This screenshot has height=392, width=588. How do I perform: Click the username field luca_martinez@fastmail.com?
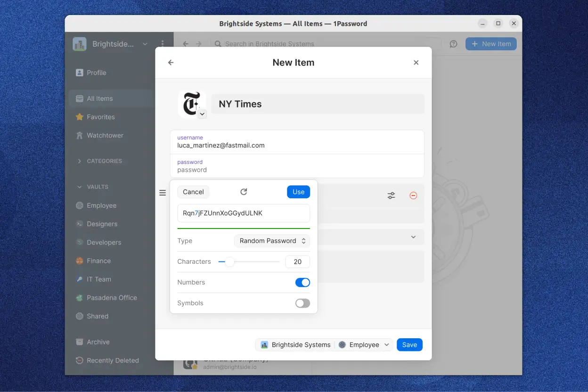tap(297, 142)
